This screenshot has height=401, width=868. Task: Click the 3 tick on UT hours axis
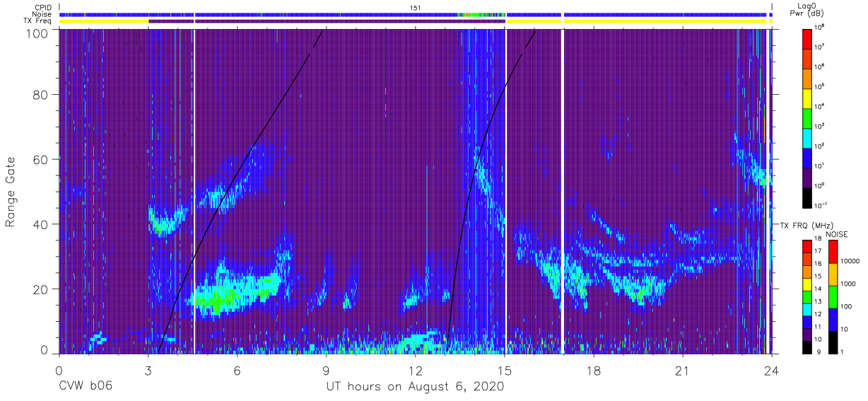coord(148,371)
